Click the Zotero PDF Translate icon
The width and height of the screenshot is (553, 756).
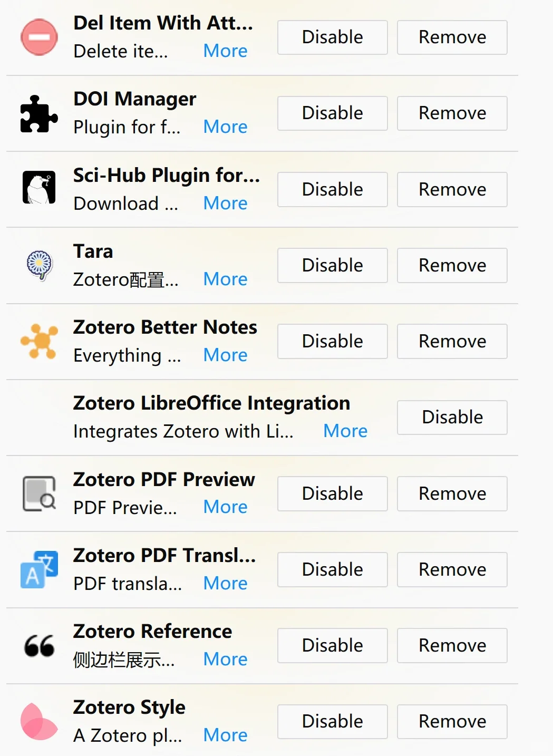tap(39, 569)
